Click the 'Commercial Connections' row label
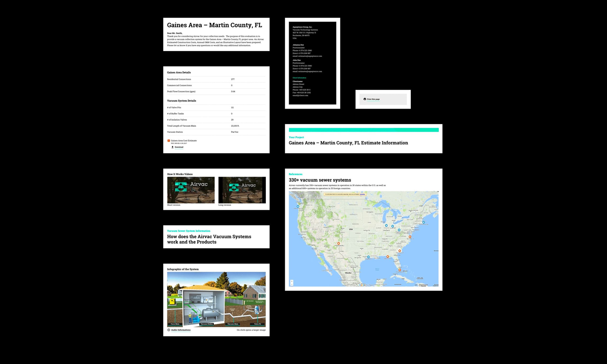This screenshot has width=607, height=364. click(x=179, y=85)
